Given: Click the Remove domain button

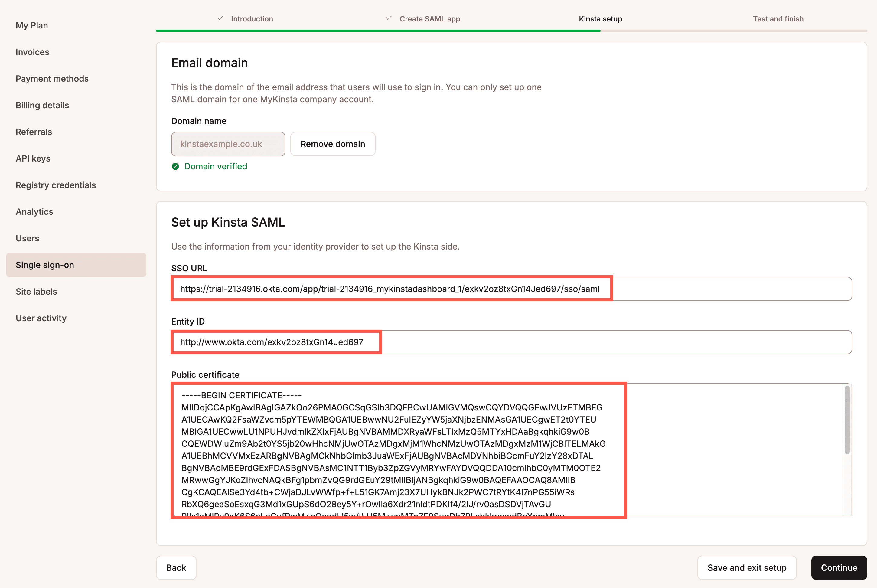Looking at the screenshot, I should click(x=332, y=144).
